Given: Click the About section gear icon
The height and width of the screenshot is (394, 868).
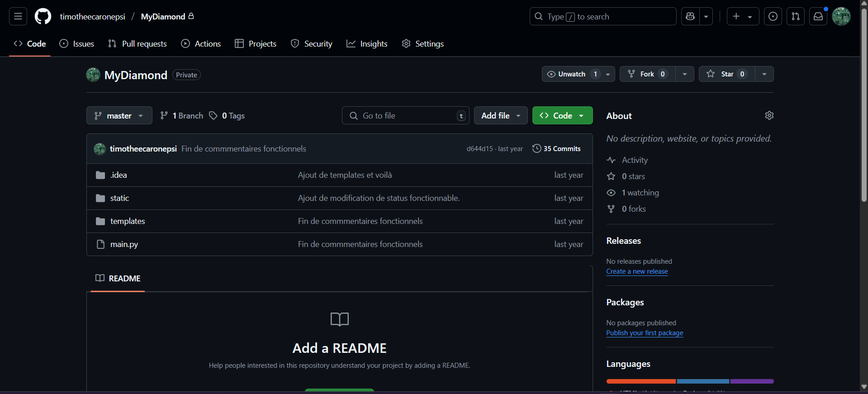Looking at the screenshot, I should coord(769,115).
